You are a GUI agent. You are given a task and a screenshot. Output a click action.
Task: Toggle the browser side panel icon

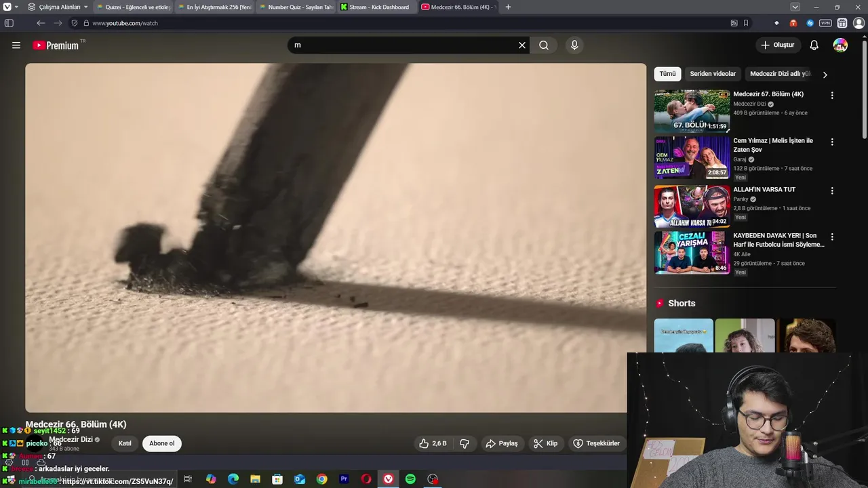point(9,23)
